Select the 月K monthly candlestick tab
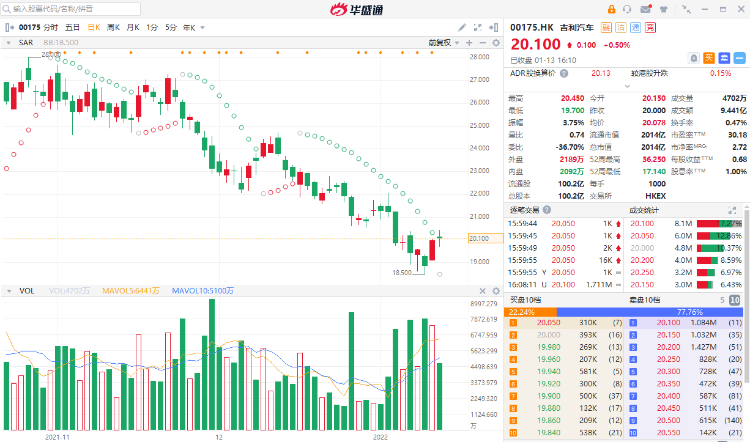 133,28
